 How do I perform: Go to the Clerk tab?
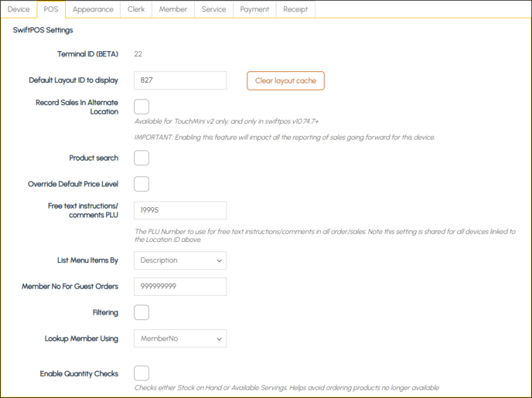point(136,9)
